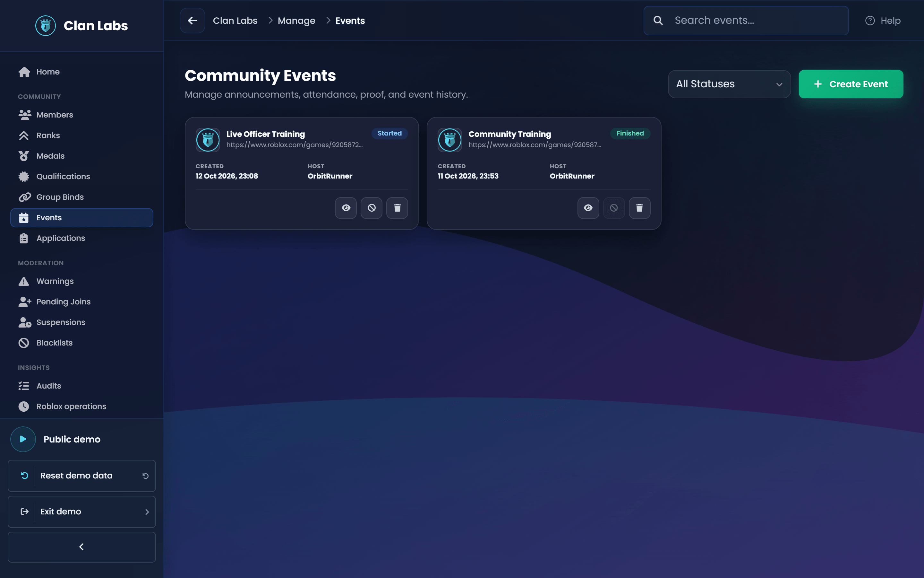Click the Live Officer Training roblox URL

click(295, 145)
